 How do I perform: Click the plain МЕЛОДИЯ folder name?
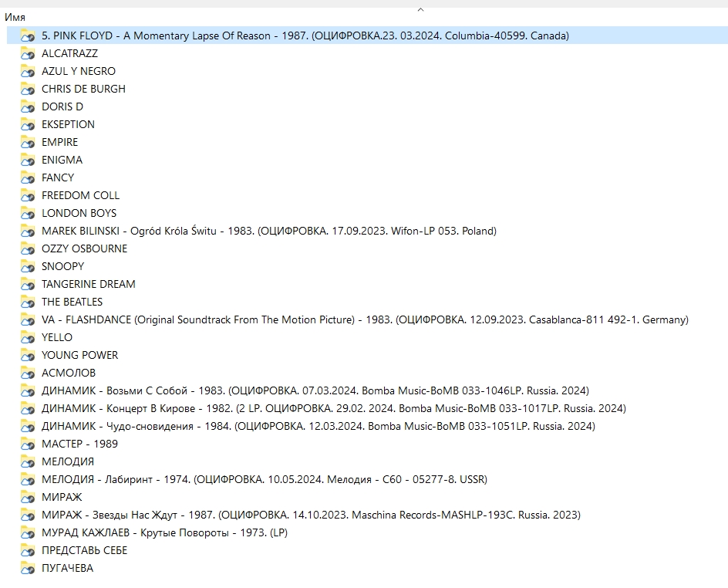coord(68,461)
